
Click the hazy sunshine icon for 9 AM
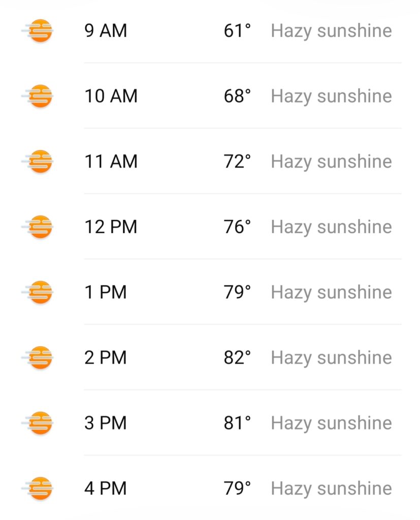coord(39,31)
